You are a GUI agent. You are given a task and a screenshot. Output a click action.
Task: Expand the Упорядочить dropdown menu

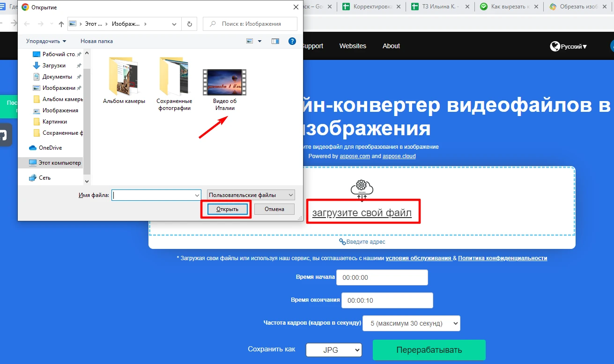click(x=46, y=41)
